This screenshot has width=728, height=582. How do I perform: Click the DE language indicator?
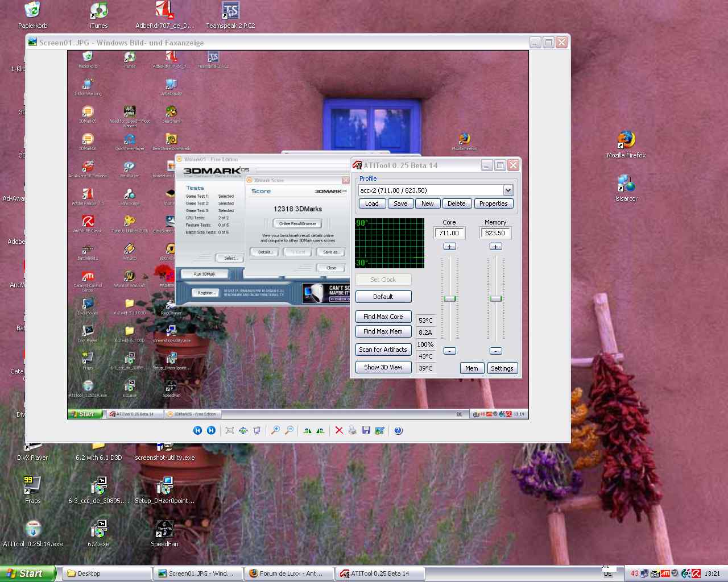coord(607,573)
